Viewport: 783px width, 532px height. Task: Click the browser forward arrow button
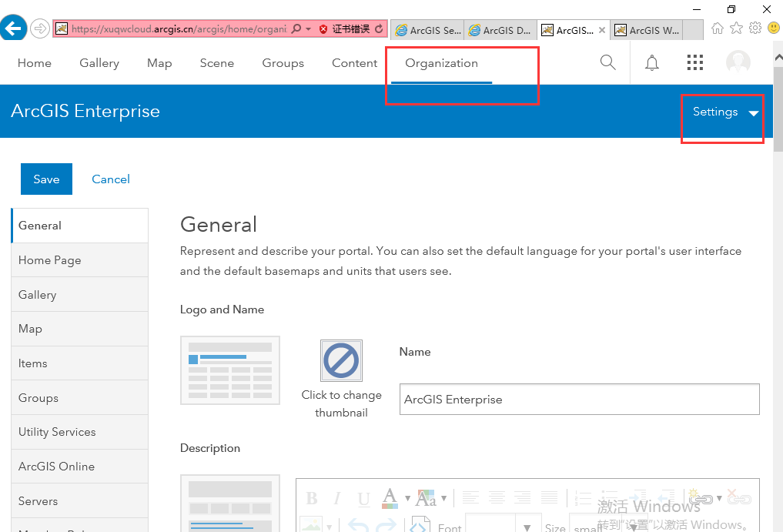pos(40,28)
